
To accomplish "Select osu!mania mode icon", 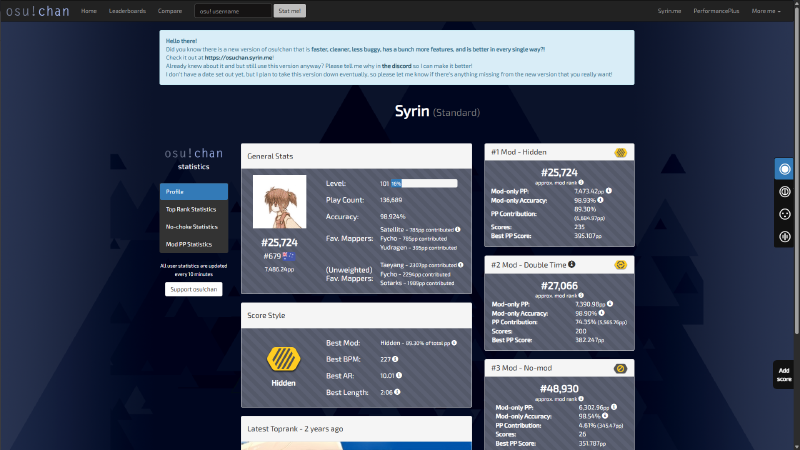I will point(784,237).
